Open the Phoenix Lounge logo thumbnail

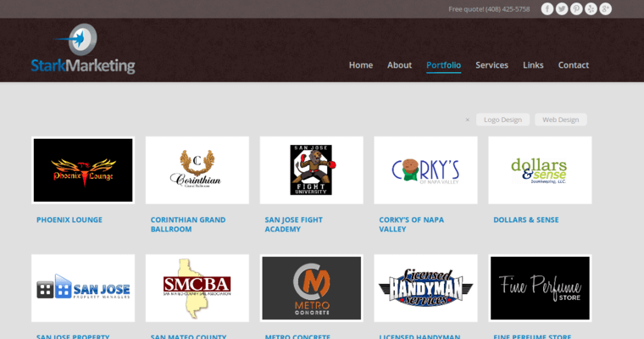[83, 170]
